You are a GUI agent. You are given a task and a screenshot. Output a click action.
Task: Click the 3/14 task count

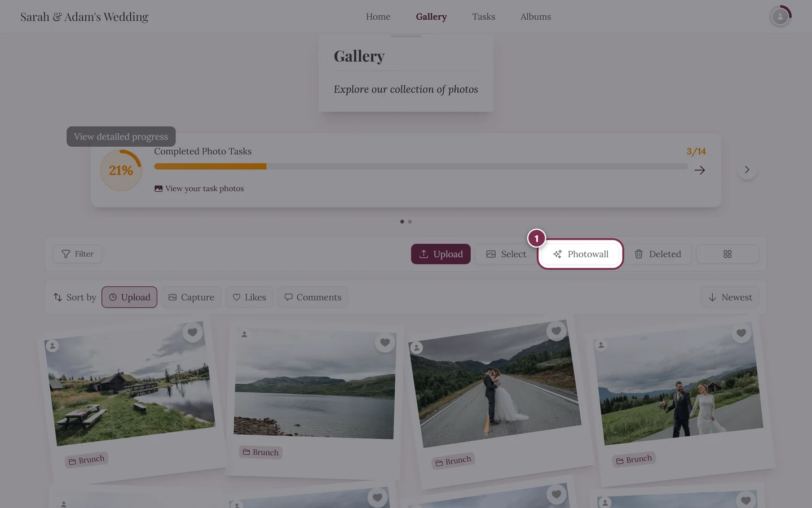(696, 151)
